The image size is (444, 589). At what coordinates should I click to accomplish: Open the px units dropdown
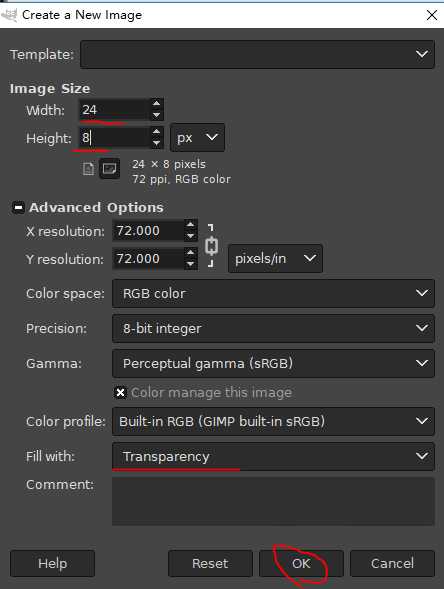(198, 137)
